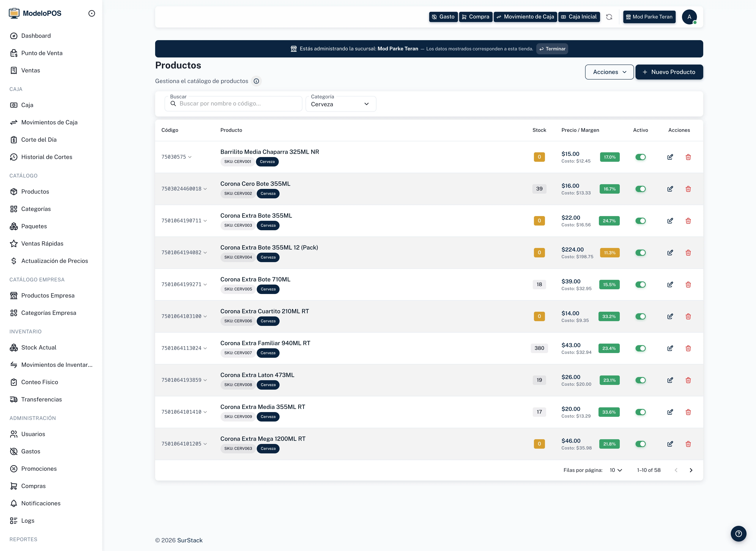Open Stock Actual from the inventory menu
This screenshot has height=551, width=756.
click(39, 347)
